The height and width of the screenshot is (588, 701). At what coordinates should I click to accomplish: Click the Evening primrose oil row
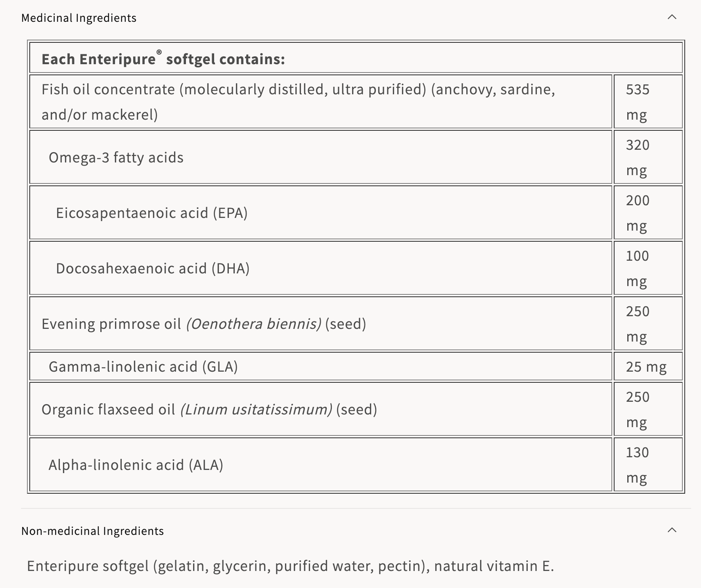pyautogui.click(x=204, y=324)
